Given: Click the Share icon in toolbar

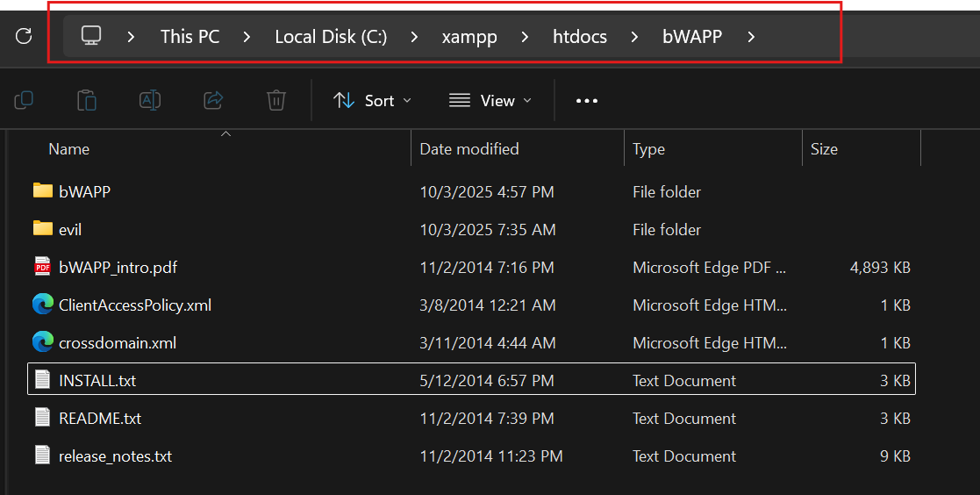Looking at the screenshot, I should (x=213, y=100).
